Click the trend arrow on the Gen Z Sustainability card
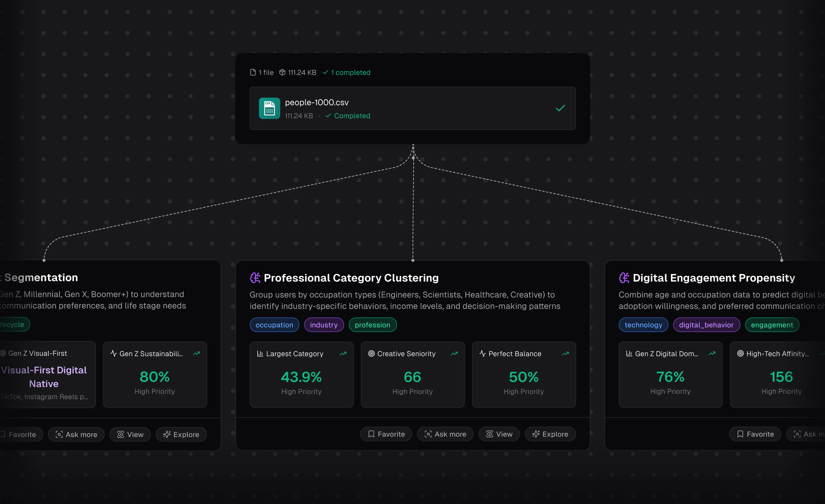825x504 pixels. tap(197, 354)
